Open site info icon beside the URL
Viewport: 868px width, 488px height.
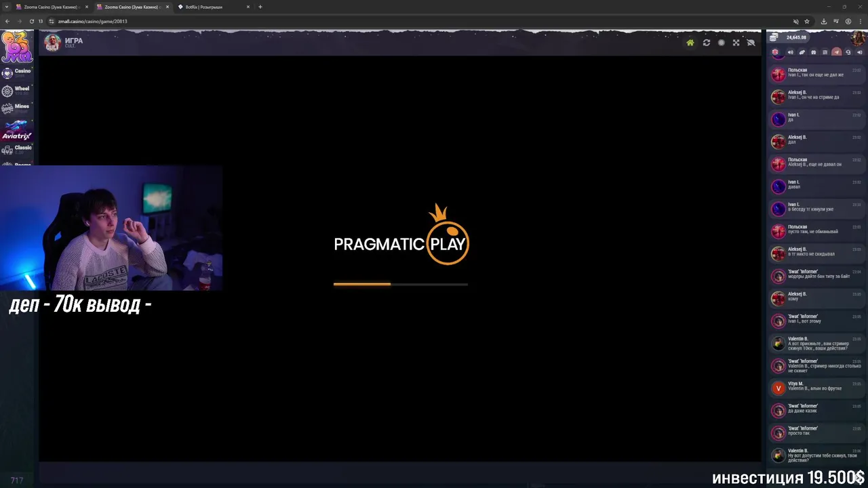click(52, 21)
